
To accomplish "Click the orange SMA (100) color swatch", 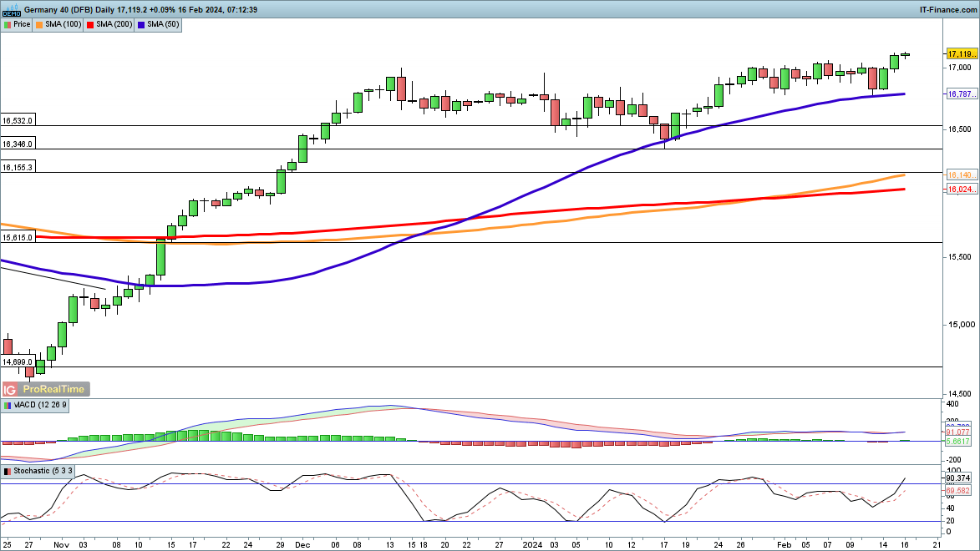I will pos(39,24).
